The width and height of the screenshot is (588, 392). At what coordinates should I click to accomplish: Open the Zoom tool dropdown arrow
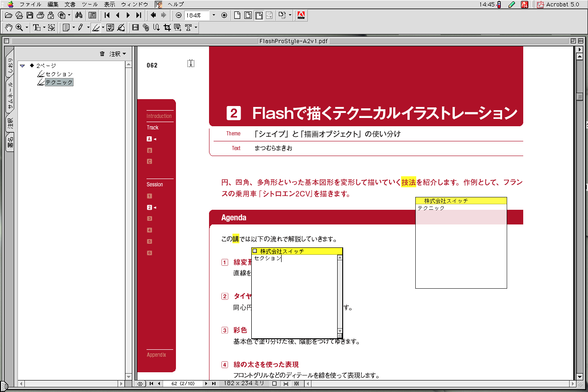[27, 28]
